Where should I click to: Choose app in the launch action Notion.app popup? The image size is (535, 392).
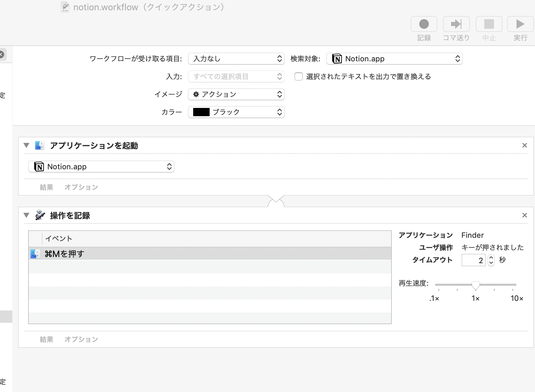tap(101, 167)
